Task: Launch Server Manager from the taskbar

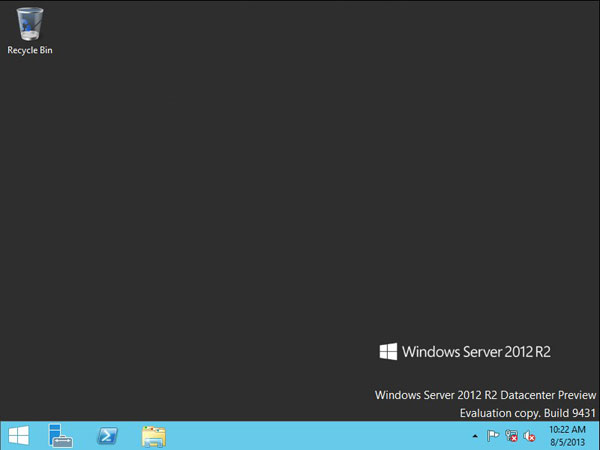Action: coord(60,436)
